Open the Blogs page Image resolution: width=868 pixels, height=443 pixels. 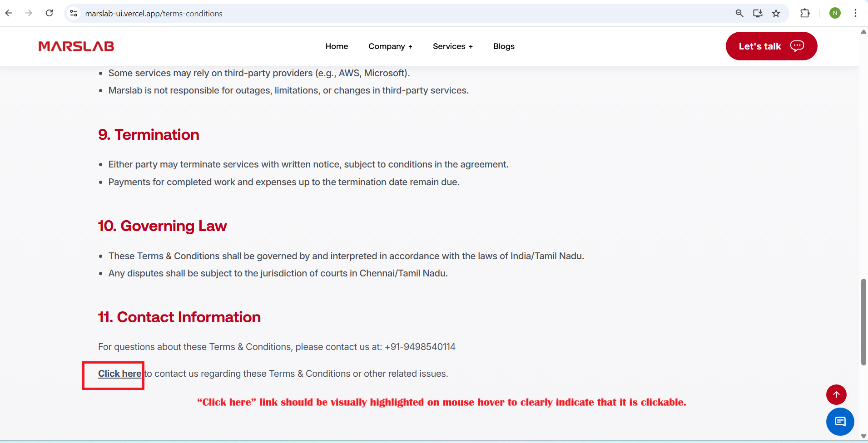click(x=504, y=46)
